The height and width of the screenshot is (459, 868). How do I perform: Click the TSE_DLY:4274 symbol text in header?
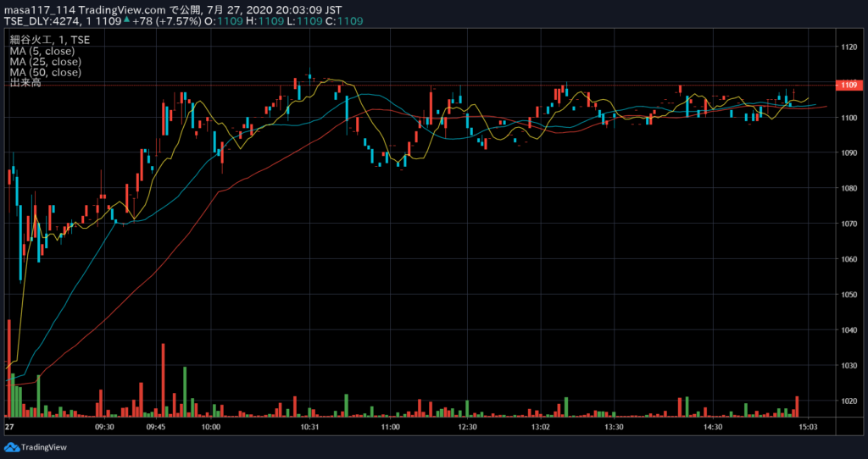tap(42, 21)
